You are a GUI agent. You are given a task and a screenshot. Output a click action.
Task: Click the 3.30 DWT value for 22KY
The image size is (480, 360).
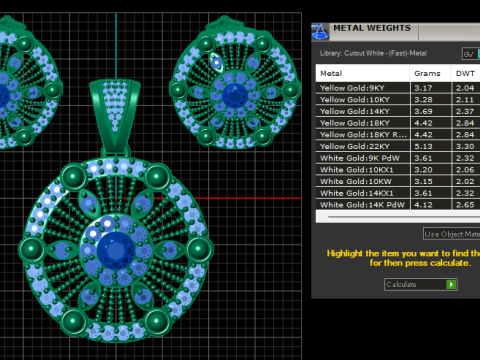(x=465, y=146)
